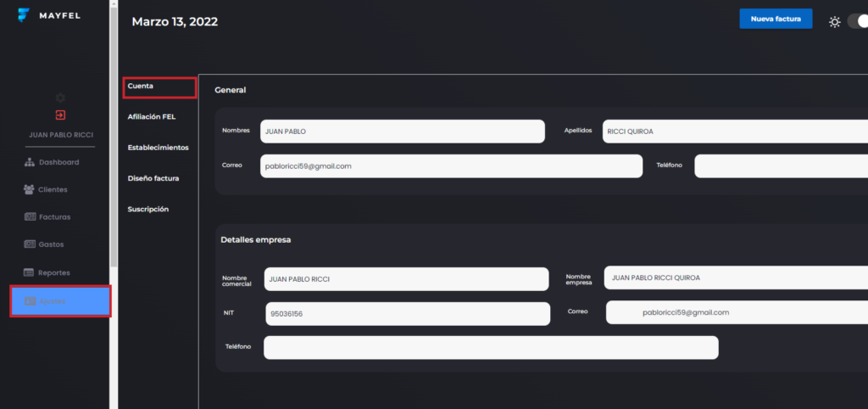The image size is (868, 409).
Task: Switch to Afiliación FEL tab
Action: point(152,116)
